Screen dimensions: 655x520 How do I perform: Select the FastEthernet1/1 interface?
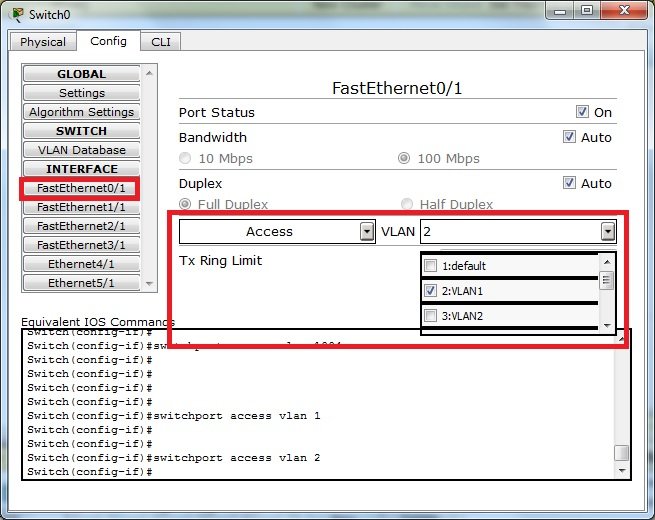(81, 207)
